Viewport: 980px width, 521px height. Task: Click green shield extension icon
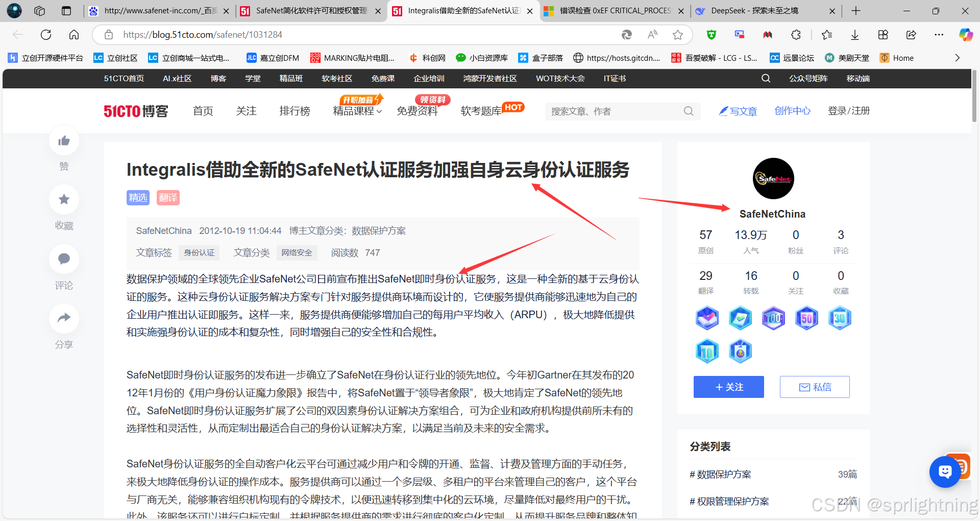click(712, 35)
